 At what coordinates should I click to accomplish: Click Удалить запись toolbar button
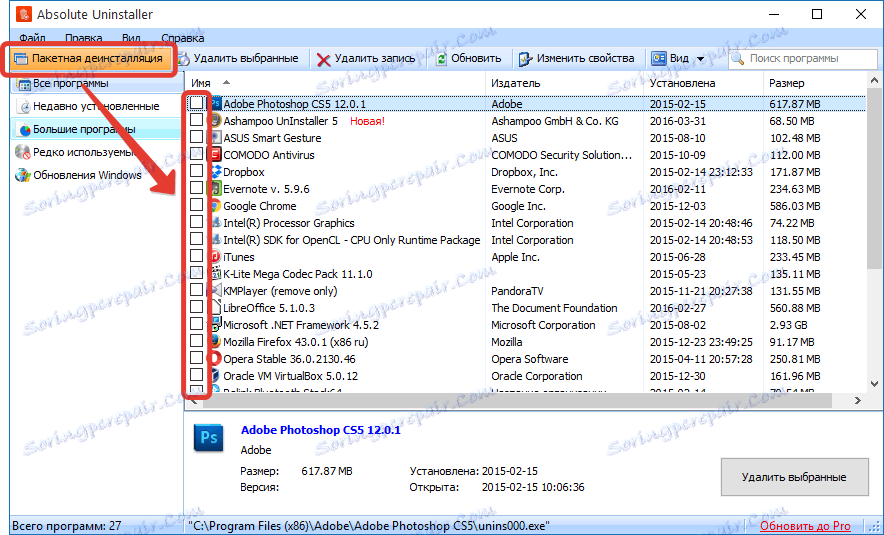click(x=365, y=58)
